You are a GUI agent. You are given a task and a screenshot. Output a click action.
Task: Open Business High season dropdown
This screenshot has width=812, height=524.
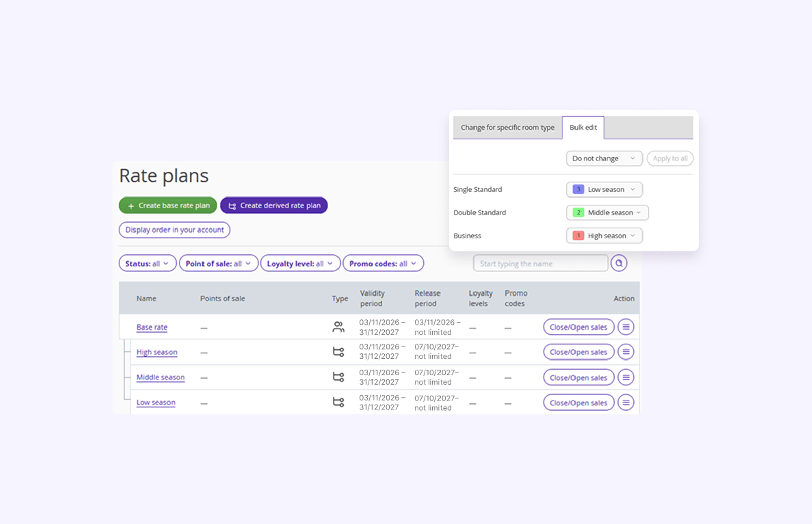604,236
